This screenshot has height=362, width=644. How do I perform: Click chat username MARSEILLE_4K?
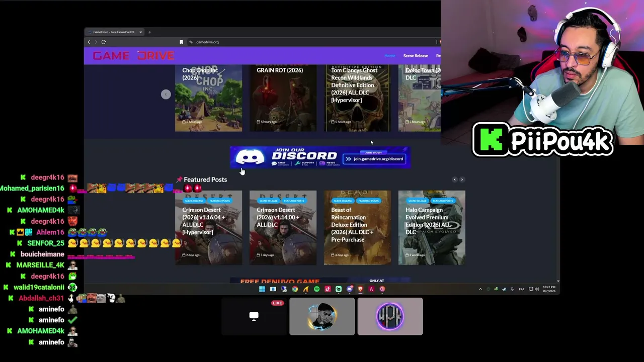click(x=40, y=265)
